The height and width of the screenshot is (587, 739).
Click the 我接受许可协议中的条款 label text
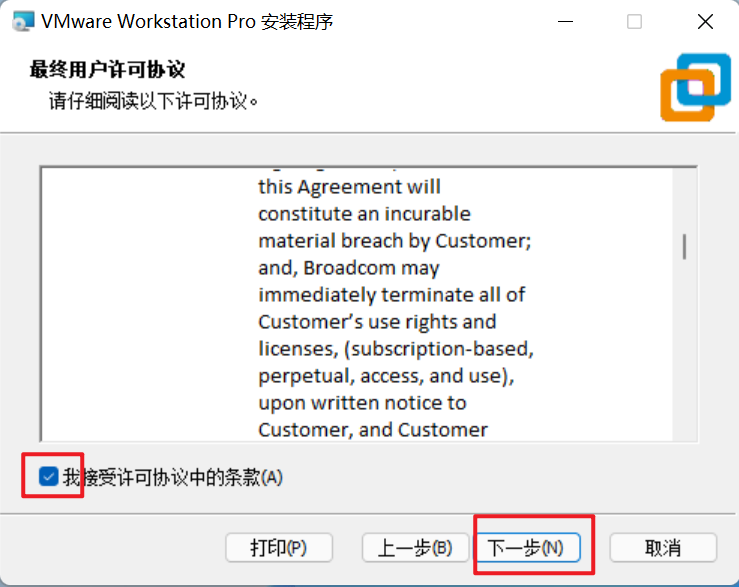[172, 478]
